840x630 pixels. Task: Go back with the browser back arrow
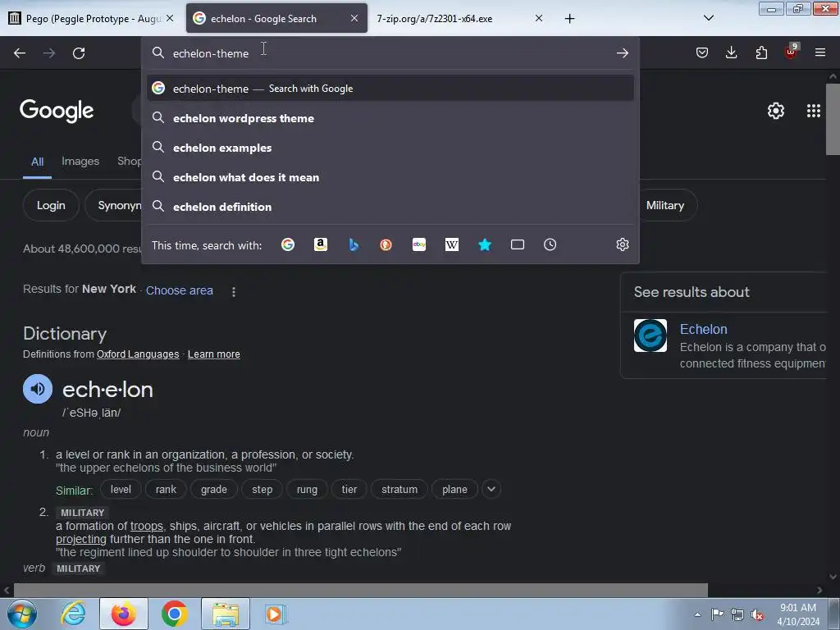[20, 53]
